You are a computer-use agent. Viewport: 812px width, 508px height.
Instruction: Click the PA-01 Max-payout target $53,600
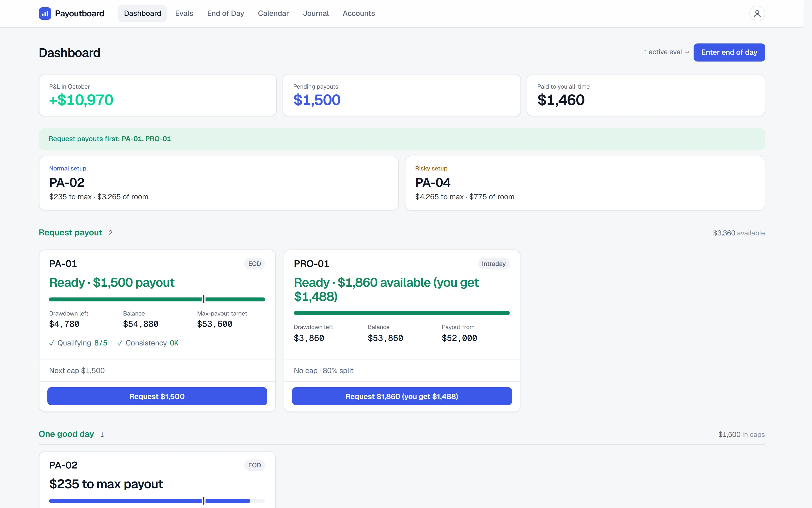(214, 324)
